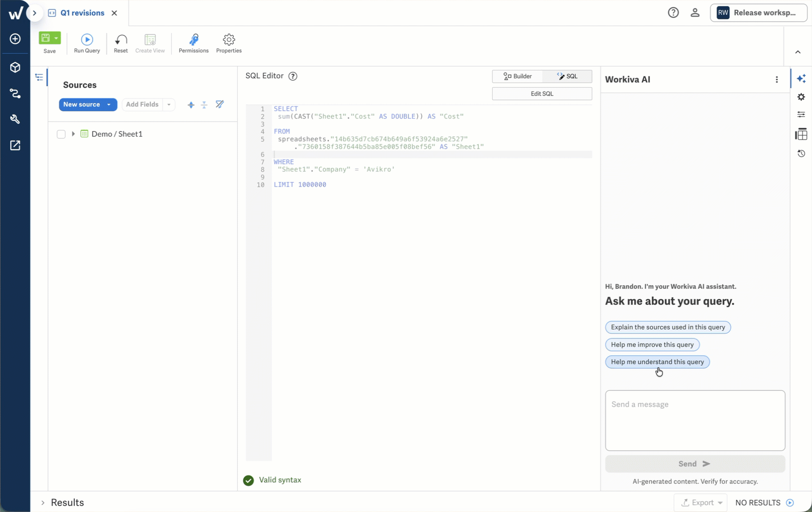Open Permissions

pos(193,43)
